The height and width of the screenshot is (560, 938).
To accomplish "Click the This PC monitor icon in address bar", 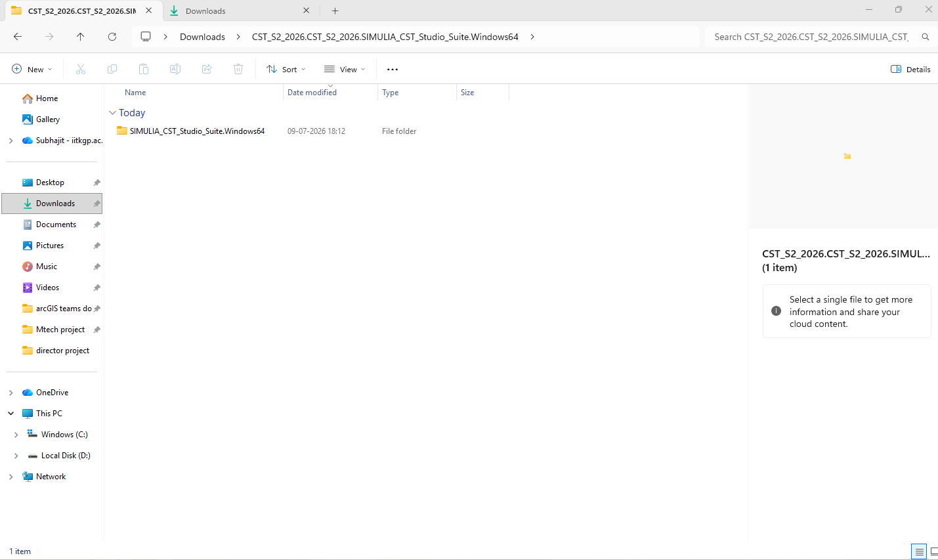I will pos(146,37).
